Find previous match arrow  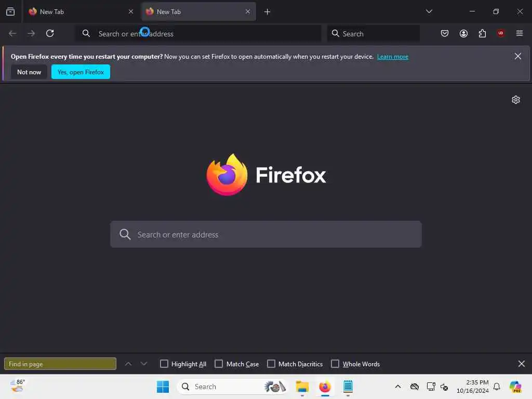coord(128,364)
